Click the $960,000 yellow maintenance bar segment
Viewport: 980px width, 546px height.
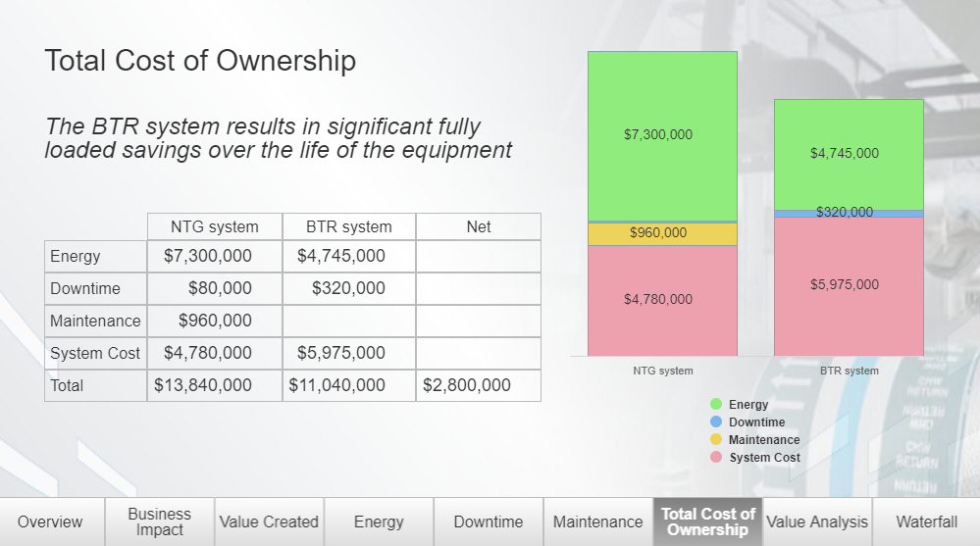[x=662, y=234]
